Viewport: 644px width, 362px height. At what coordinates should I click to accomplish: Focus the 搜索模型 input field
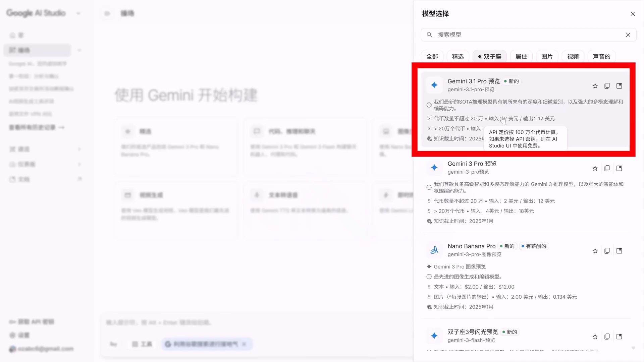tap(529, 35)
